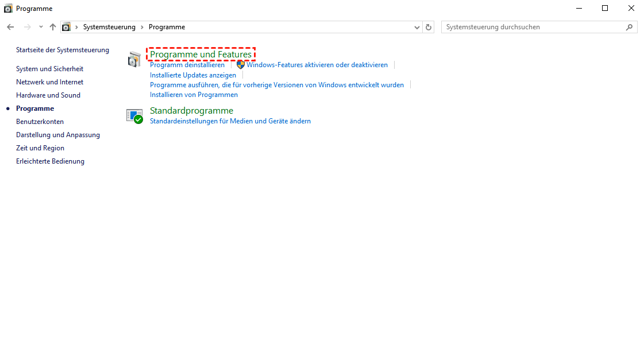Open Netzwerk und Internet category

click(x=50, y=82)
